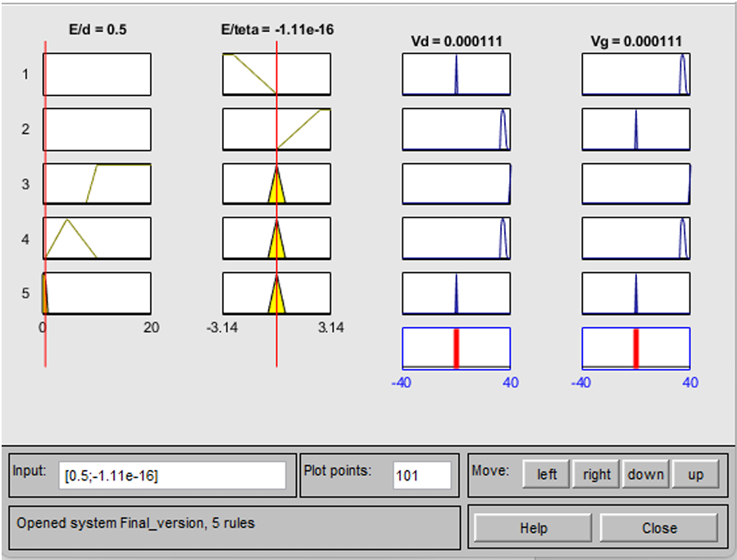Select rule 2 E/teta membership plot

coord(276,129)
